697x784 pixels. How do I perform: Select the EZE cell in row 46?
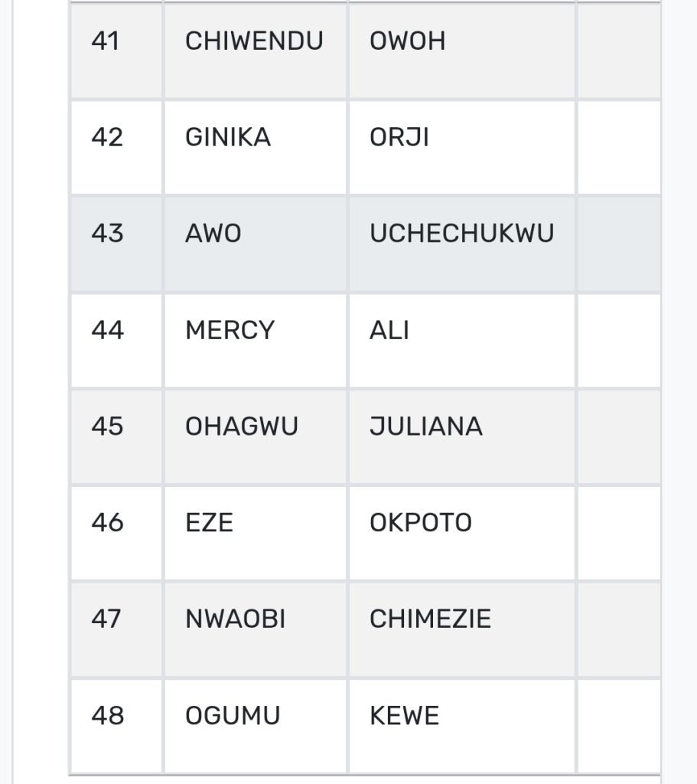[x=209, y=523]
